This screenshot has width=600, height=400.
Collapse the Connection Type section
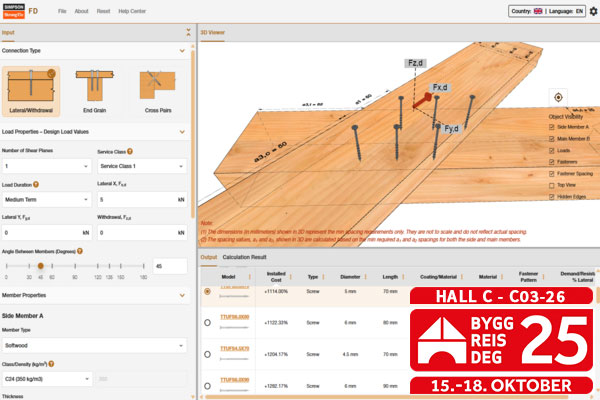point(182,50)
